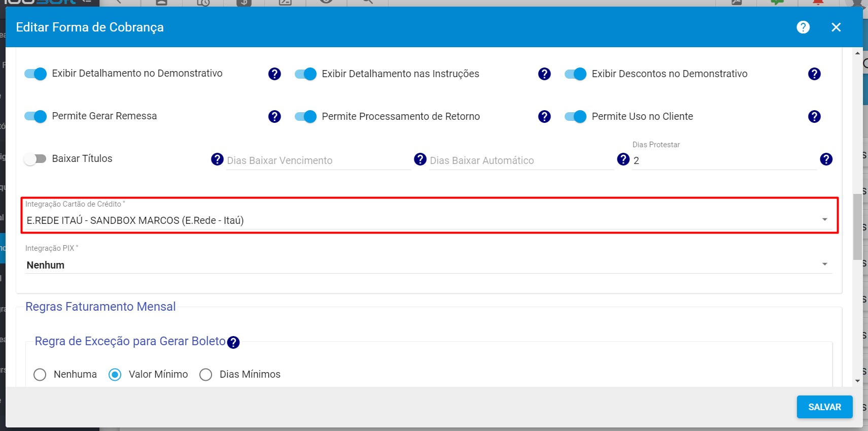Click help icon in dialog title bar
The height and width of the screenshot is (431, 868).
[803, 27]
